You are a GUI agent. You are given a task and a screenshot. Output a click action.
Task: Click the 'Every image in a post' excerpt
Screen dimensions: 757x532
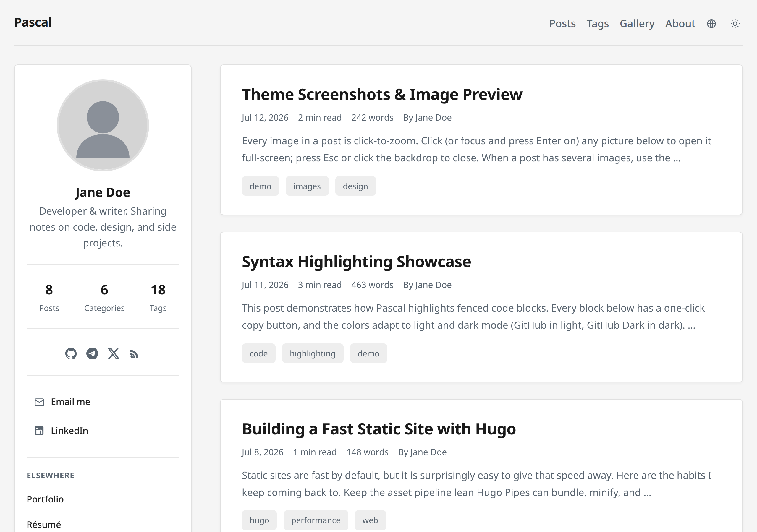coord(476,149)
